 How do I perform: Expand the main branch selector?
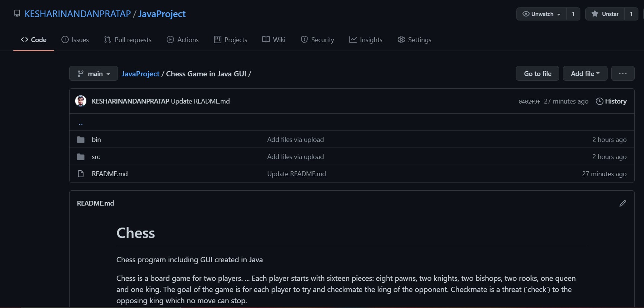[x=93, y=74]
